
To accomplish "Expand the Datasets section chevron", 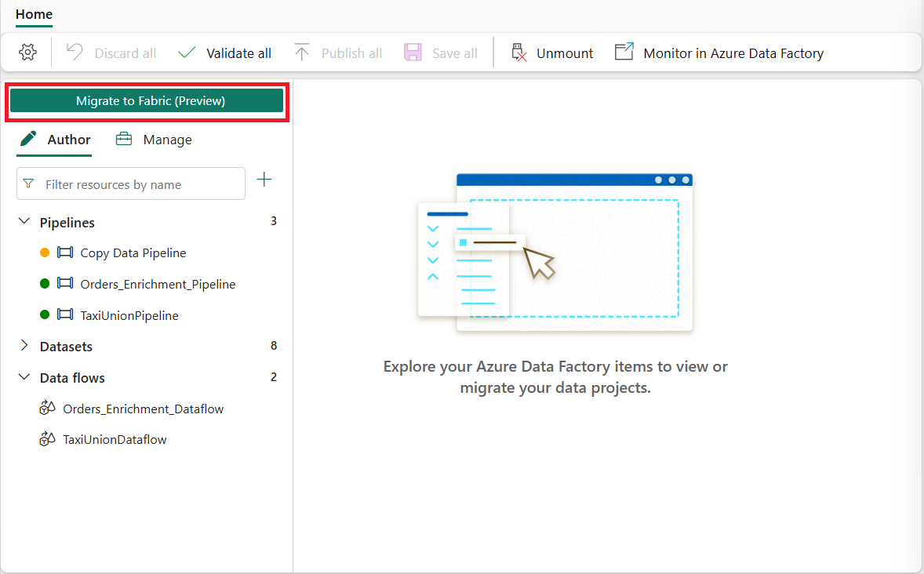I will click(24, 345).
